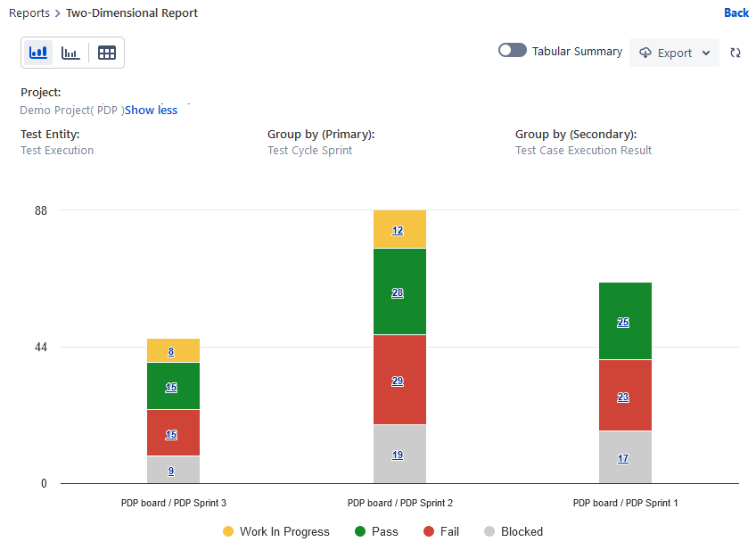
Task: Click the 9 Blocked count in Sprint 3
Action: [171, 471]
